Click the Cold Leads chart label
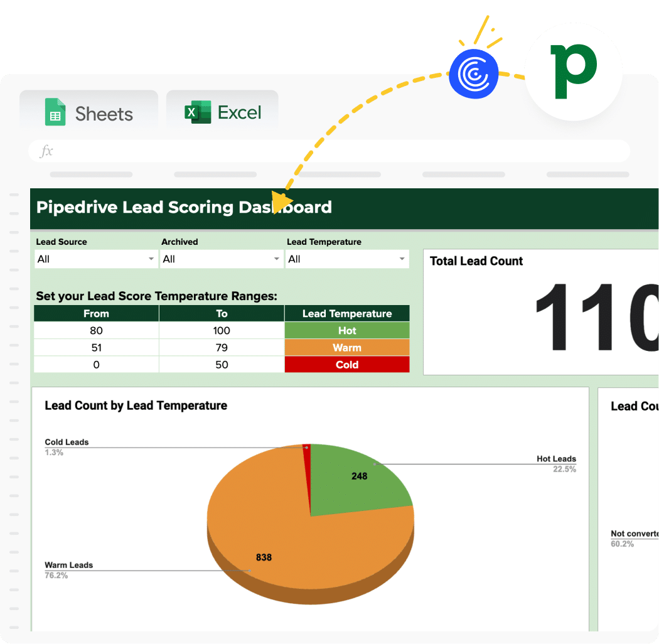 coord(67,443)
